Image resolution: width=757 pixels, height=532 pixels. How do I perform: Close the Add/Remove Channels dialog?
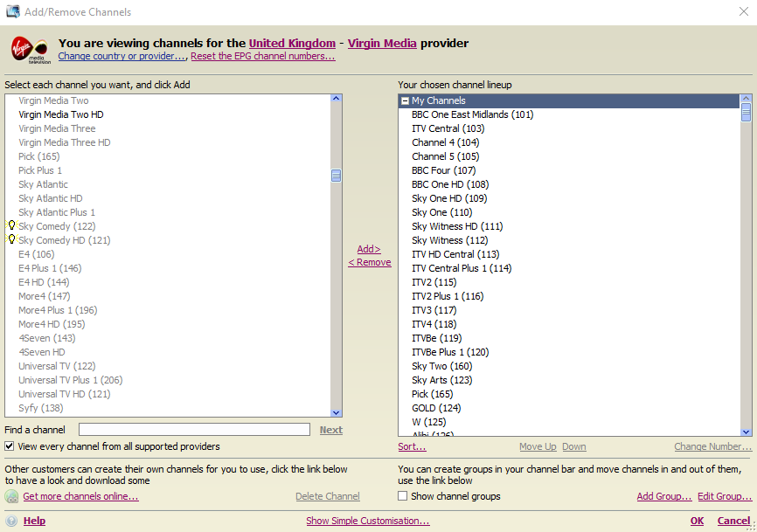(x=744, y=11)
